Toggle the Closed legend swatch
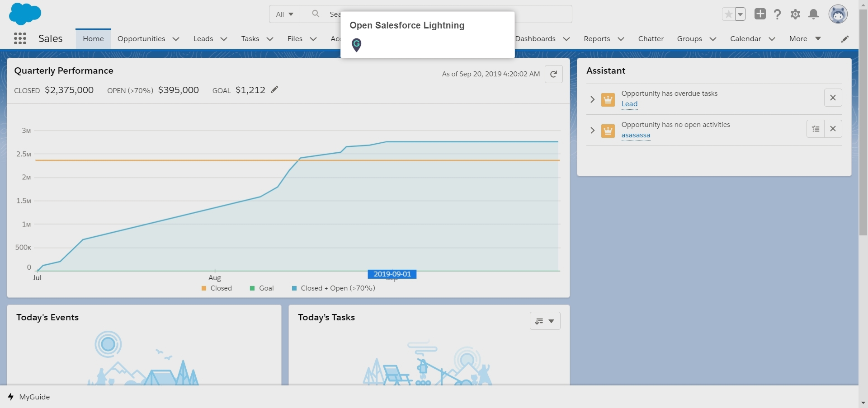Viewport: 868px width, 408px height. coord(204,288)
